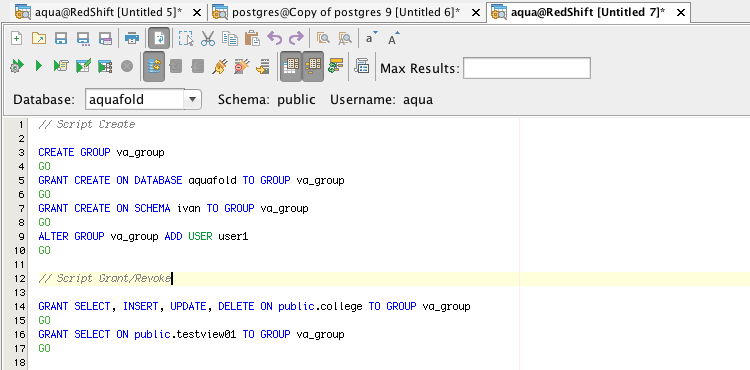750x370 pixels.
Task: Close the Untitled 5 tab
Action: (197, 13)
